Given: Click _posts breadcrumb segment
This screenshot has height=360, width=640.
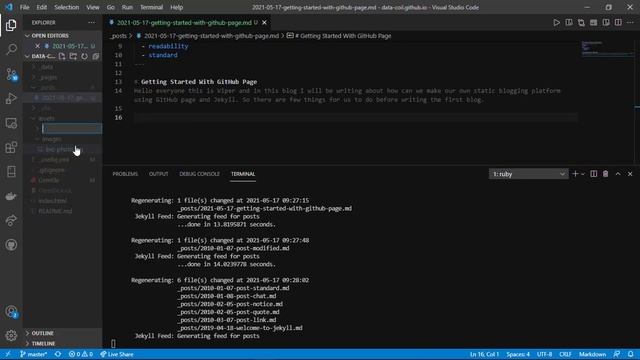Looking at the screenshot, I should pos(118,36).
